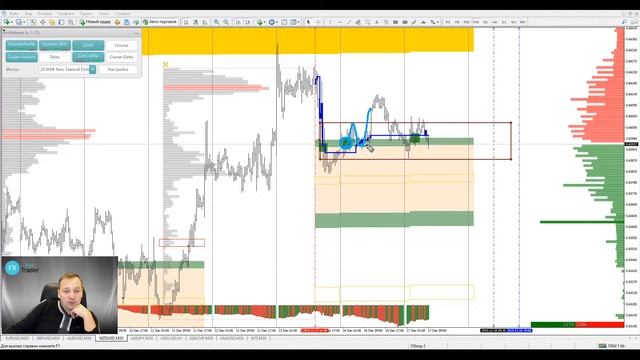This screenshot has height=360, width=640.
Task: Open the Periods clock icon
Action: (x=272, y=22)
